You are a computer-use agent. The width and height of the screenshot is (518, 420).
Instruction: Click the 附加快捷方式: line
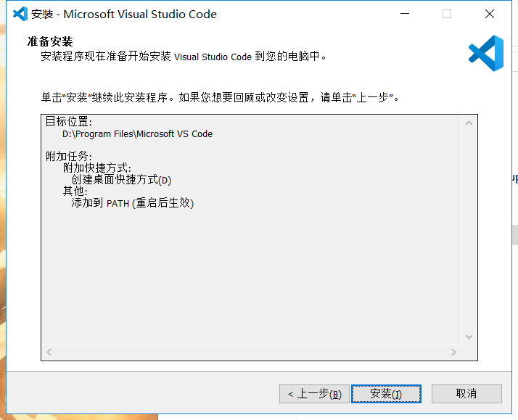pyautogui.click(x=96, y=168)
